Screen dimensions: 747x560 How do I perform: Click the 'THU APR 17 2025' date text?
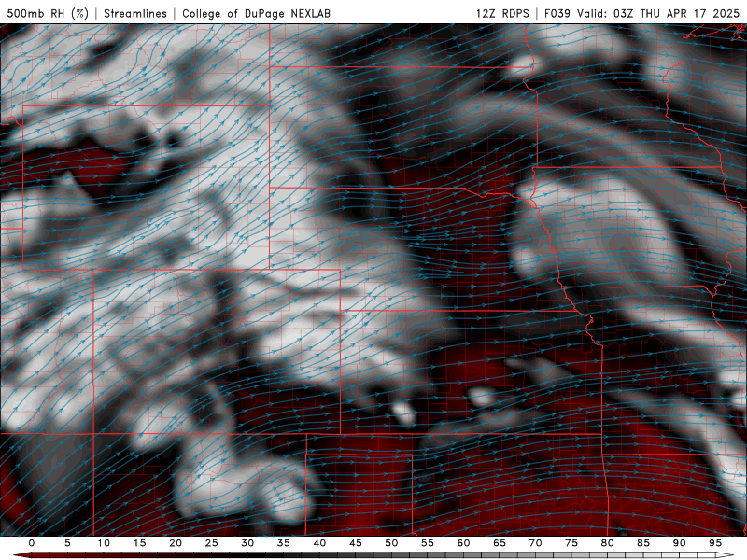tap(689, 13)
